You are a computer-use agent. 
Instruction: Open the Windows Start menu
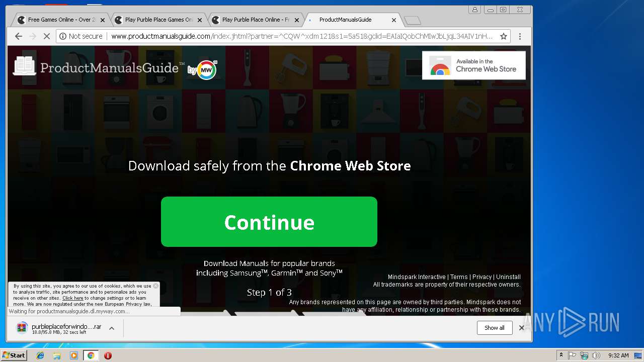point(14,355)
